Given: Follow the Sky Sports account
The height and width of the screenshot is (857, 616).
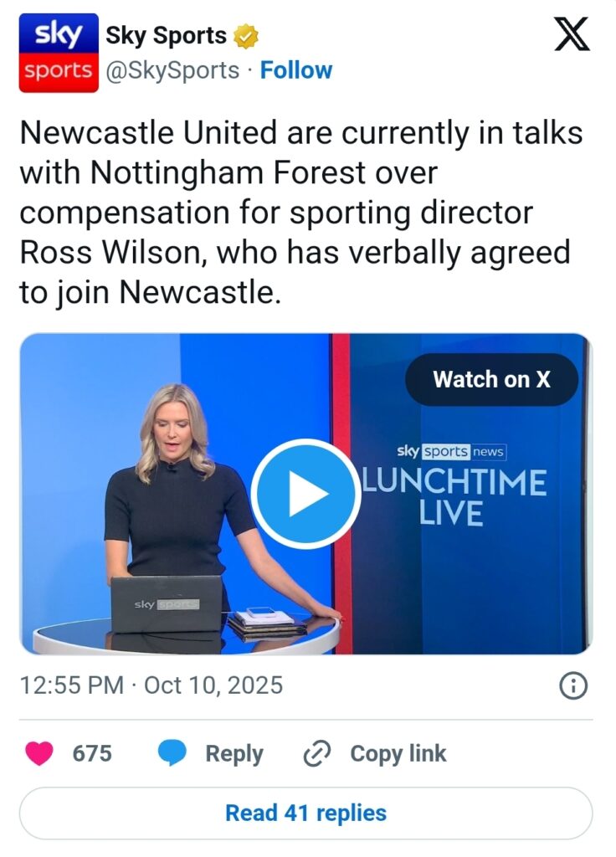Looking at the screenshot, I should [x=295, y=70].
